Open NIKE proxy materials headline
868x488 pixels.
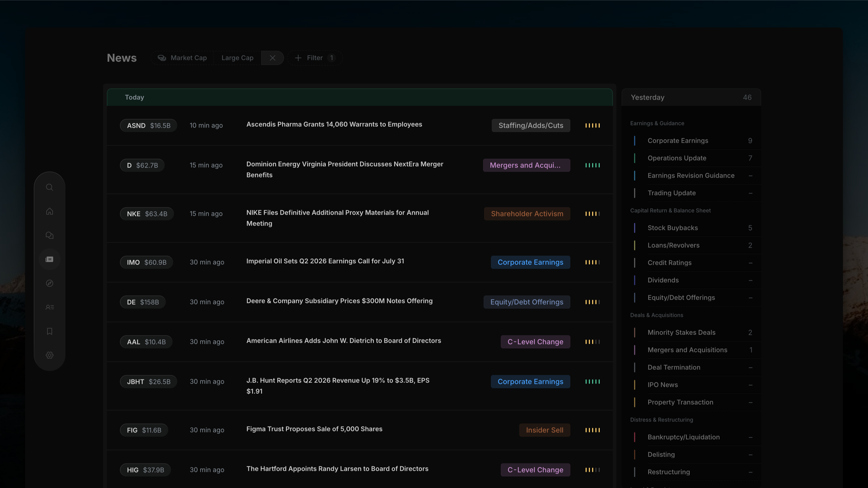coord(337,218)
